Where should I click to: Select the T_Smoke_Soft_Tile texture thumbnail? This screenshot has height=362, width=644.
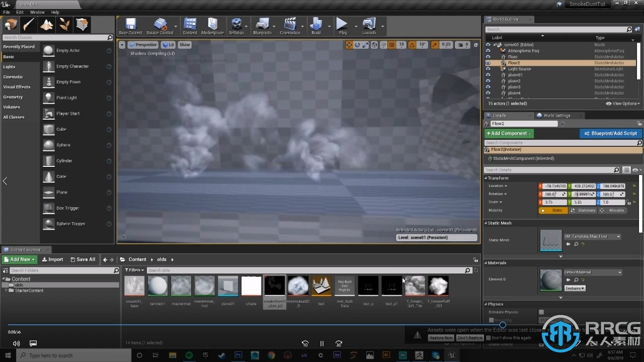pyautogui.click(x=415, y=286)
